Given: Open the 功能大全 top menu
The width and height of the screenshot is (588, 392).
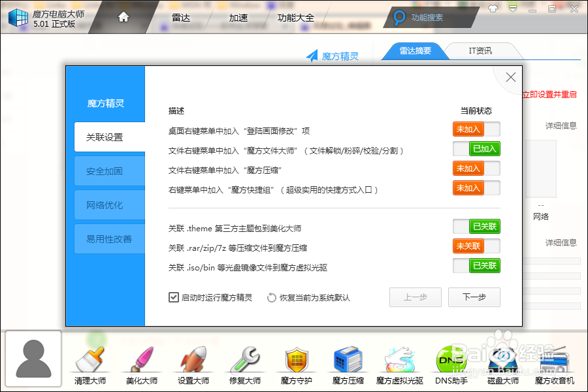Looking at the screenshot, I should coord(295,18).
